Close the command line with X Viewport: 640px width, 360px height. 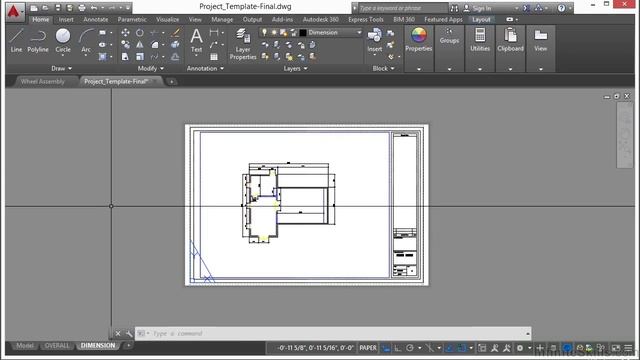[118, 334]
